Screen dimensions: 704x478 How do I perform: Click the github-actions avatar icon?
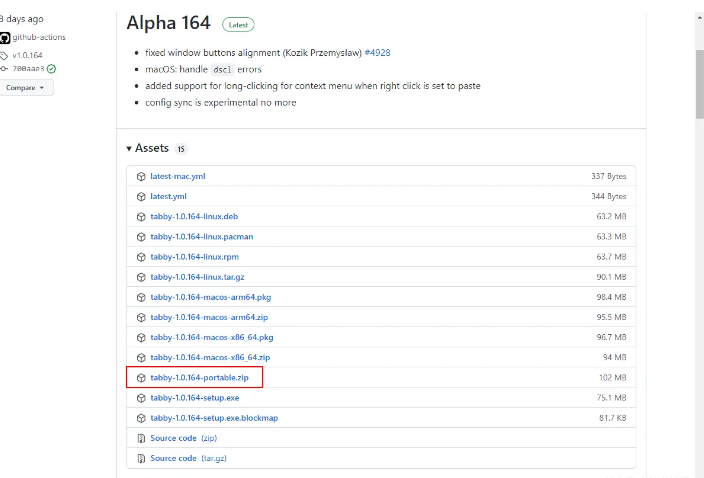5,38
